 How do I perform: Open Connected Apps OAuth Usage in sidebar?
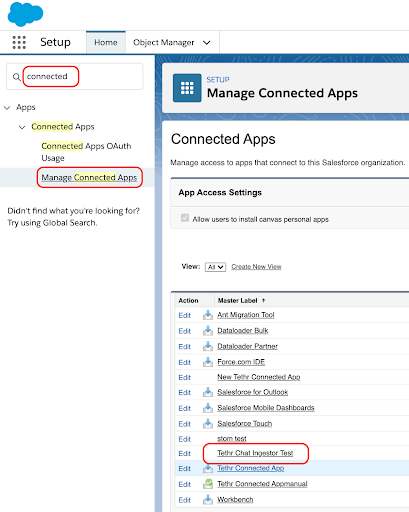point(86,152)
